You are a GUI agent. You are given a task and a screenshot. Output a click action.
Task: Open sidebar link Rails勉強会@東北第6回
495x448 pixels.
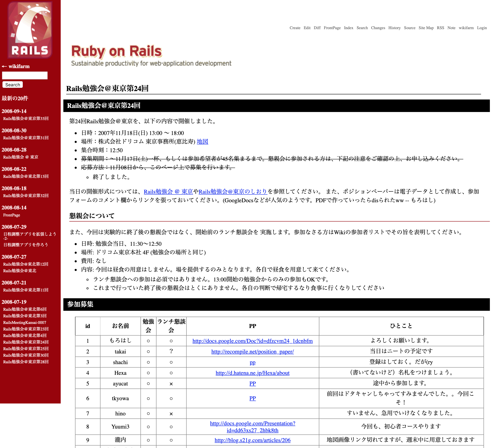[x=25, y=309]
